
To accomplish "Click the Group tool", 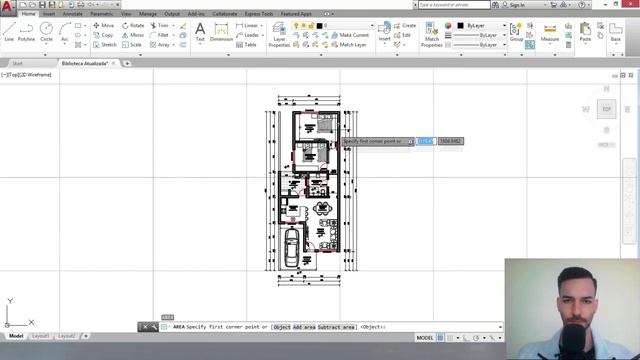I will coord(516,32).
